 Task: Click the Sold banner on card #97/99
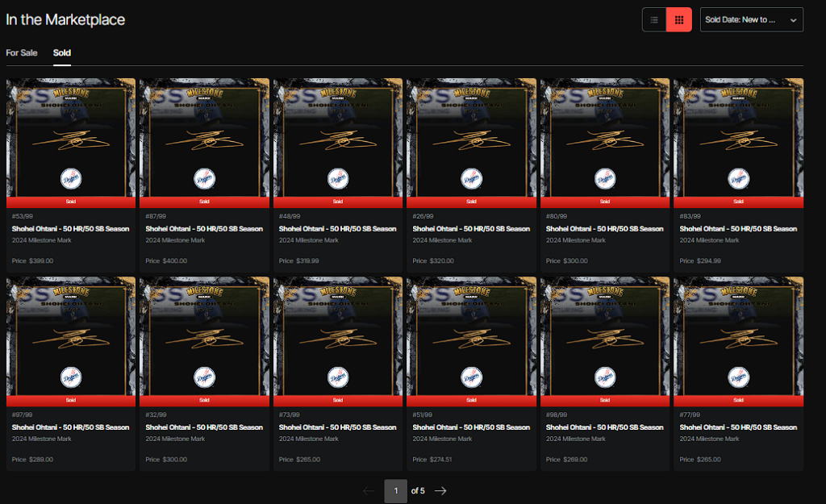tap(70, 400)
